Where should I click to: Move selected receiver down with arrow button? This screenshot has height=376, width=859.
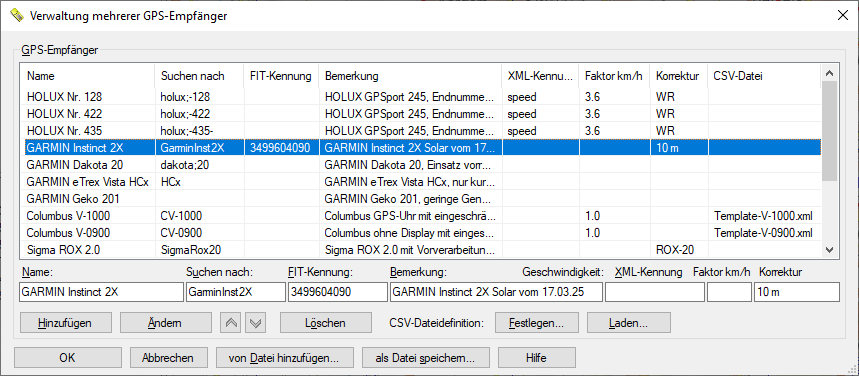pos(256,323)
